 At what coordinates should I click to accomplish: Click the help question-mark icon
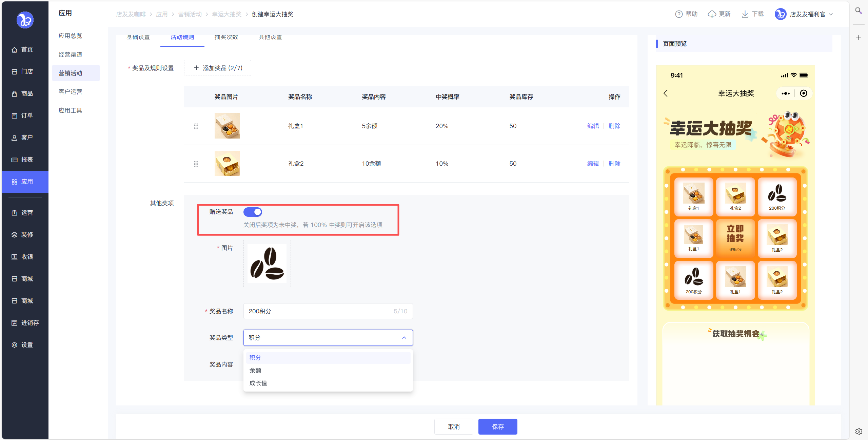(678, 14)
